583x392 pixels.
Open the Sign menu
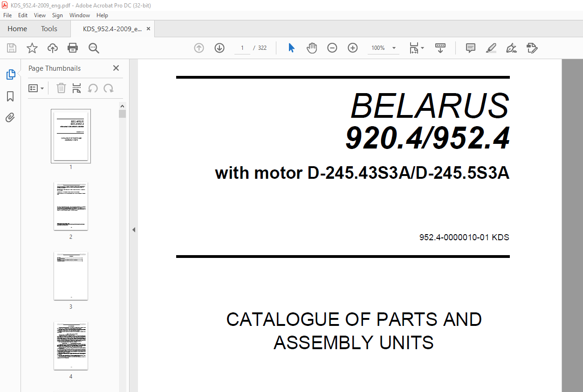[57, 15]
